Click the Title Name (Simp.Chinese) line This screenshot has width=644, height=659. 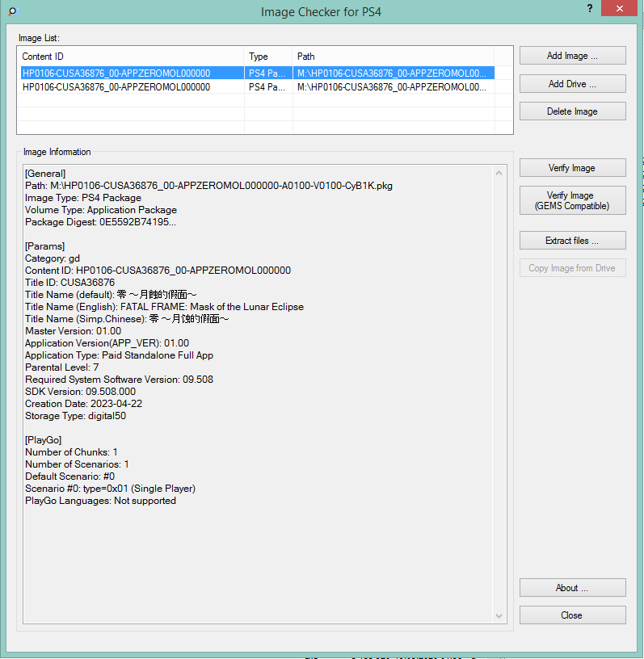pos(127,319)
